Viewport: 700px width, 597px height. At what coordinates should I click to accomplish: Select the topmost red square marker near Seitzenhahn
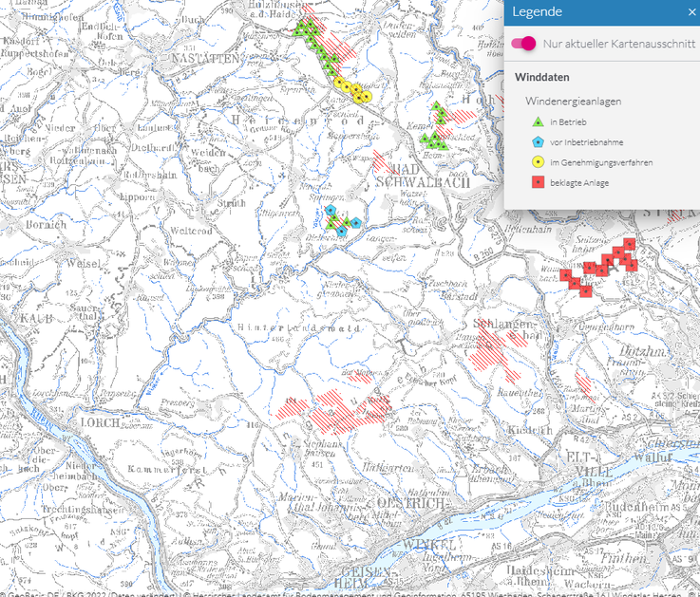630,244
